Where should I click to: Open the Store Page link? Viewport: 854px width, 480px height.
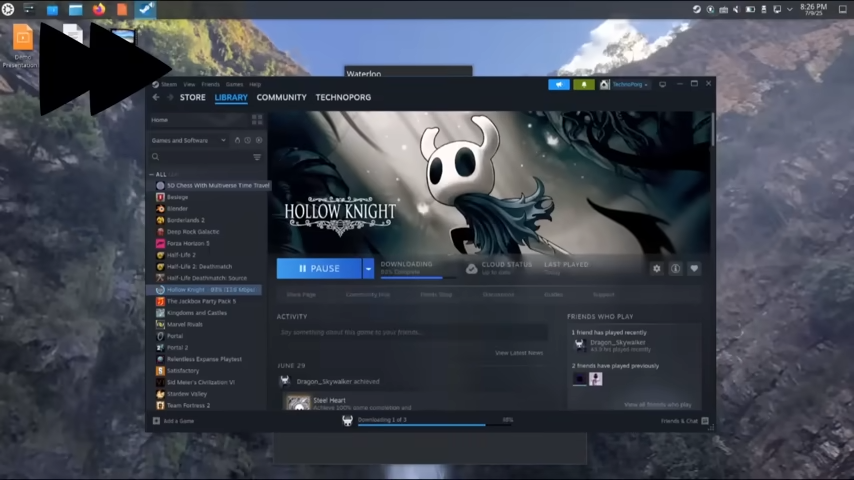coord(301,295)
